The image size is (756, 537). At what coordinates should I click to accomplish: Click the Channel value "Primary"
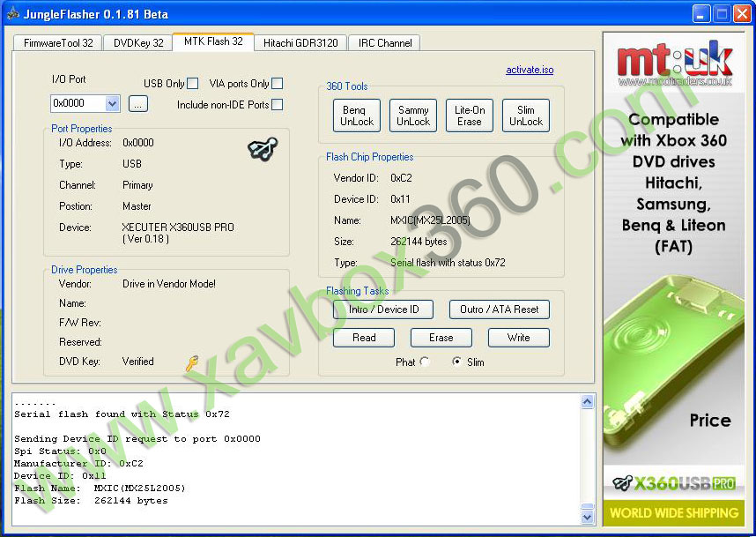137,185
